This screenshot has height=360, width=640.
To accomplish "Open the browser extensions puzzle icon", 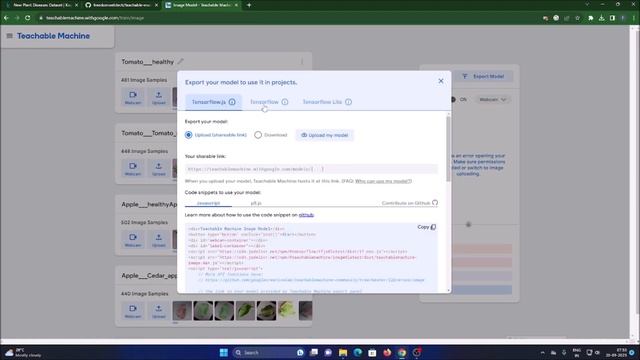I will [x=591, y=18].
